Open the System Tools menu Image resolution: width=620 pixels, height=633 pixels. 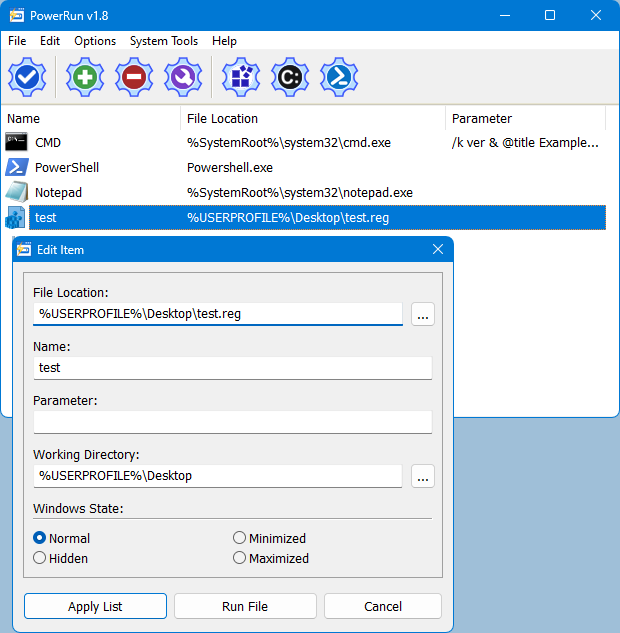click(164, 41)
